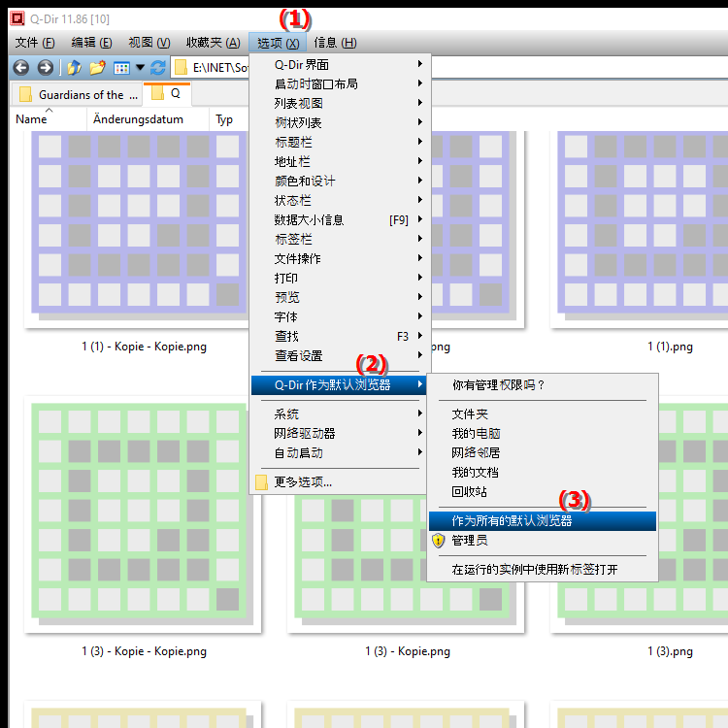Open the 视图 (V) menu
728x728 pixels.
(x=149, y=43)
